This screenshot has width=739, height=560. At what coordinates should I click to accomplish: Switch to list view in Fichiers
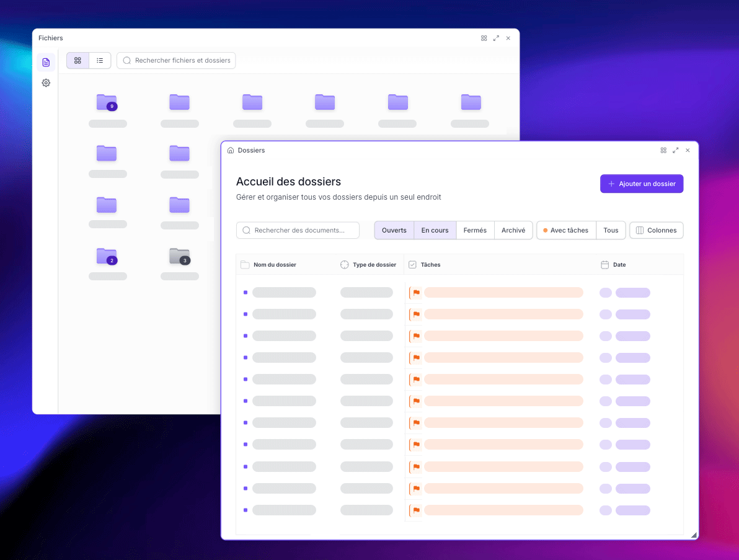100,61
